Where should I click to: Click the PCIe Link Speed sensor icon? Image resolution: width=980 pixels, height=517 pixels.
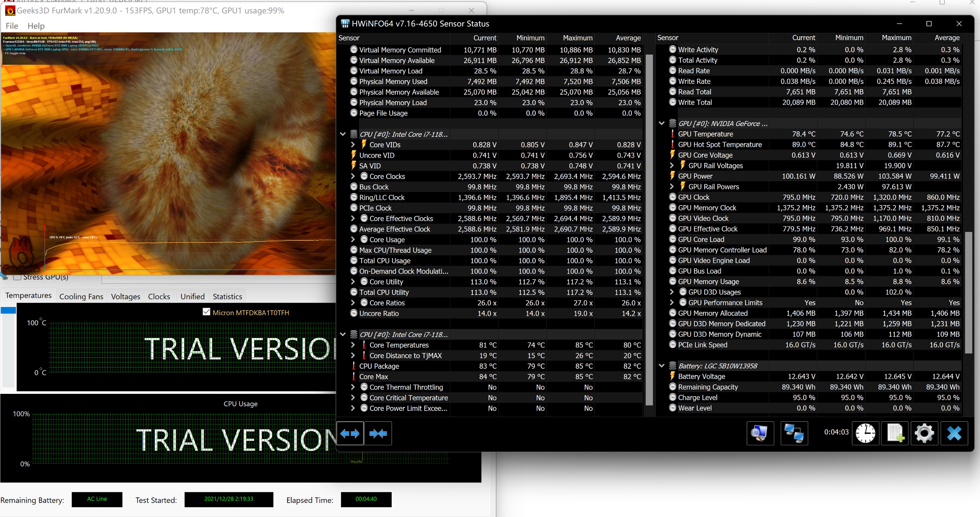click(672, 344)
